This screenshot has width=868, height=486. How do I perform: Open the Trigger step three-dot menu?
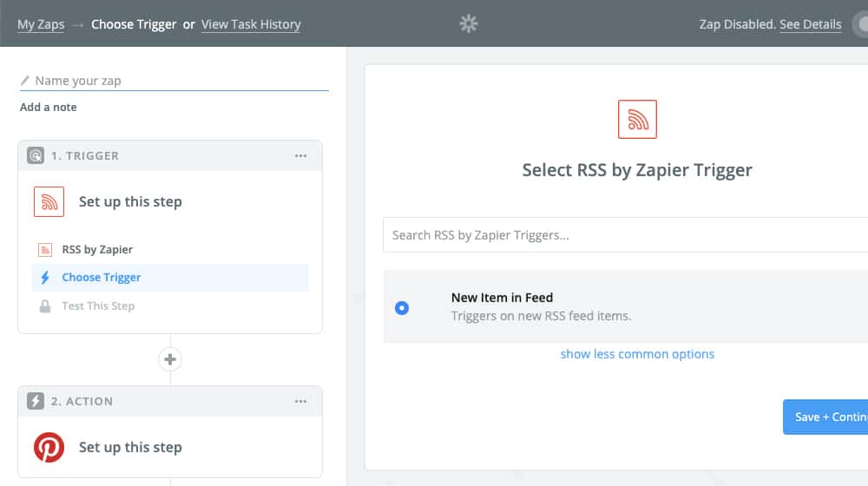[x=300, y=156]
